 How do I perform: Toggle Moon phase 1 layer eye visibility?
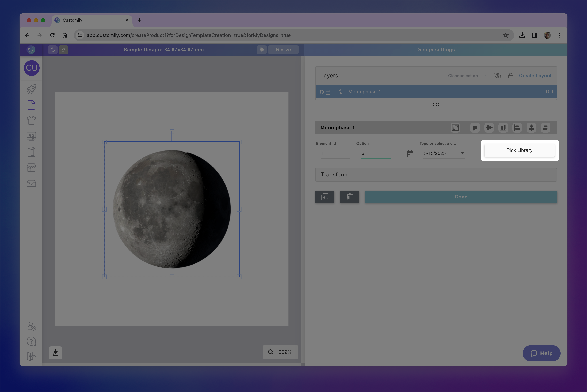point(321,92)
